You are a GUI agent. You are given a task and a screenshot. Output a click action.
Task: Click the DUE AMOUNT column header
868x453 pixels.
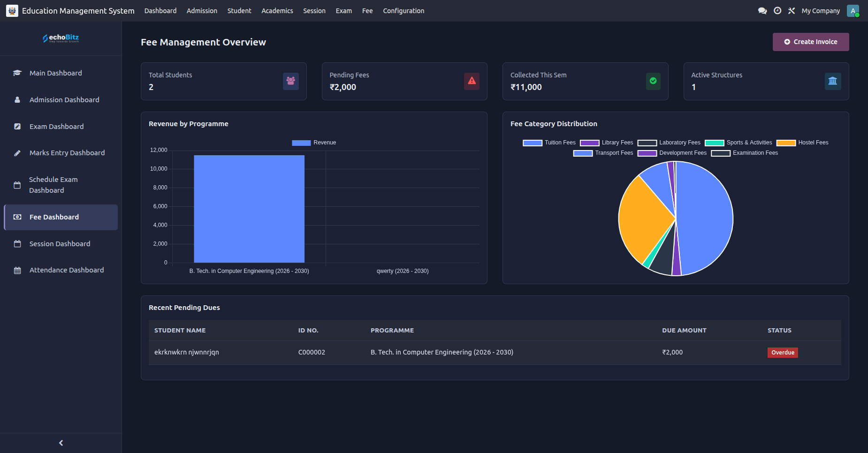pos(684,331)
